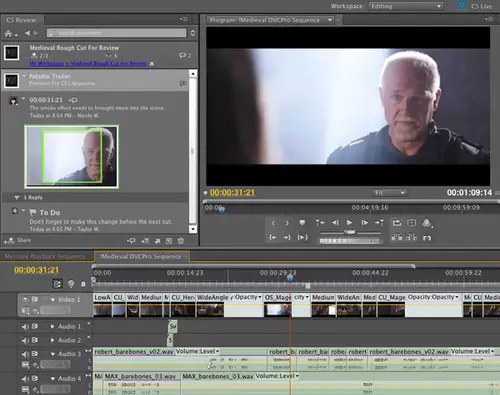
Task: Toggle sync lock for Video 1
Action: (x=35, y=300)
